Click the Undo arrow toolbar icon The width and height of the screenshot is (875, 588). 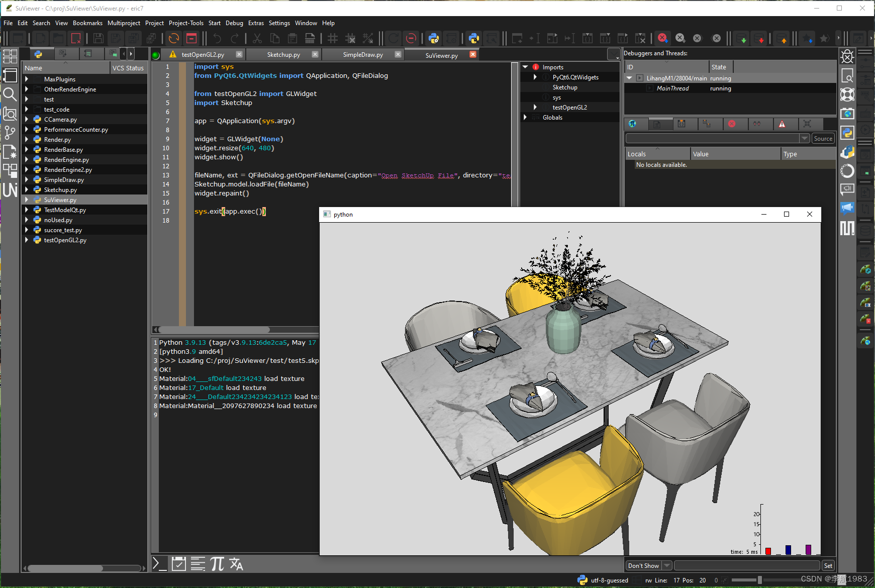(217, 38)
